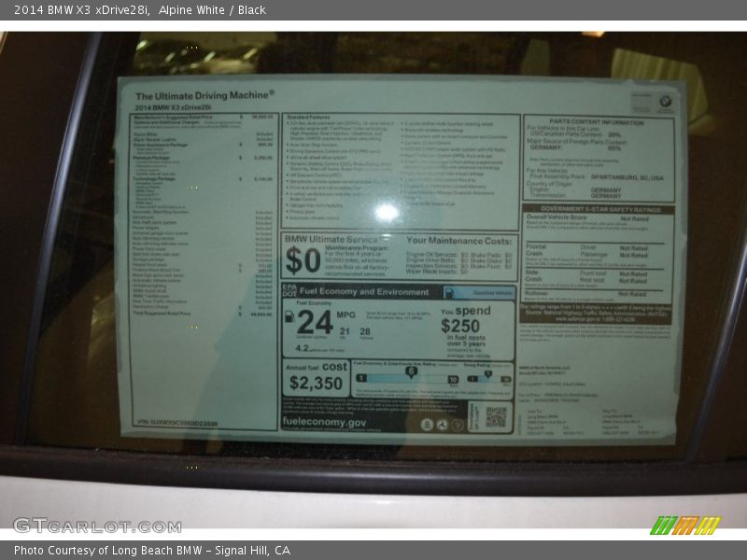747x560 pixels.
Task: Click the '21' city MPG value
Action: 345,331
